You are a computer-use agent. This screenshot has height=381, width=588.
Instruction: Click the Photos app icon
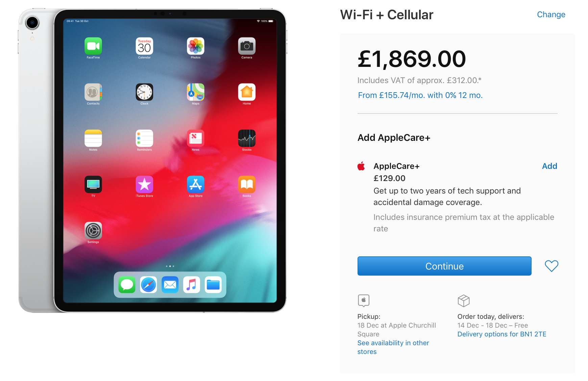point(196,46)
